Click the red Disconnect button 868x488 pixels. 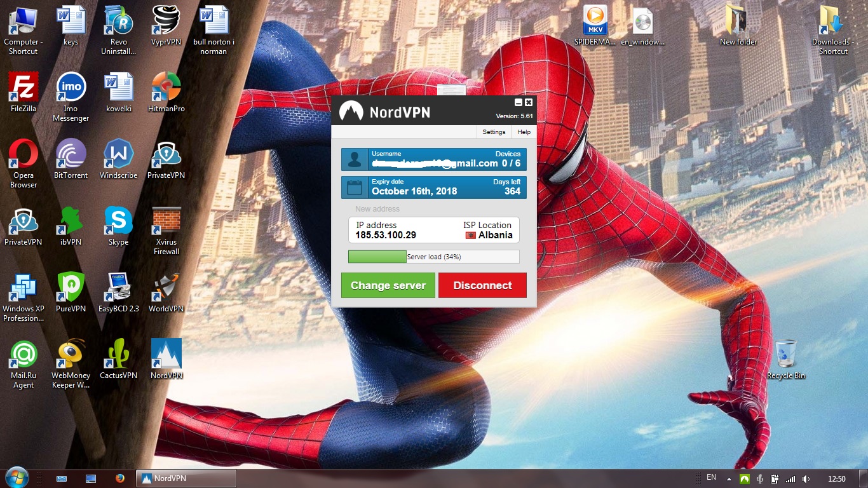coord(482,285)
